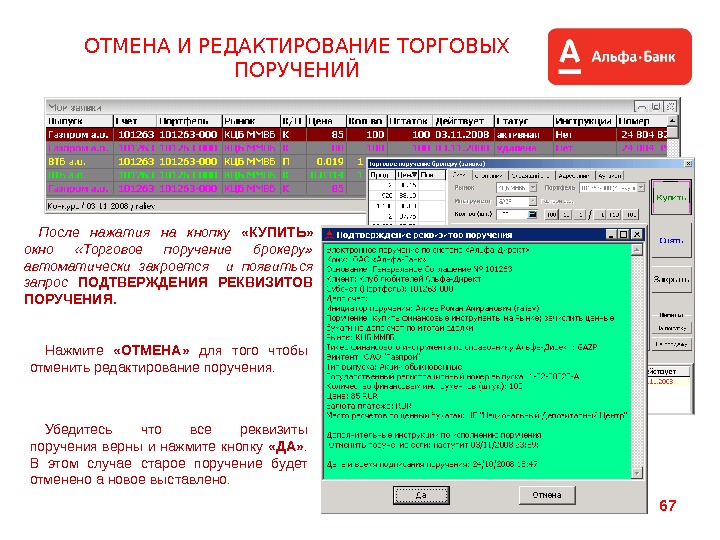Open the Рынок dropdown in the order window
The width and height of the screenshot is (720, 540).
click(x=533, y=188)
